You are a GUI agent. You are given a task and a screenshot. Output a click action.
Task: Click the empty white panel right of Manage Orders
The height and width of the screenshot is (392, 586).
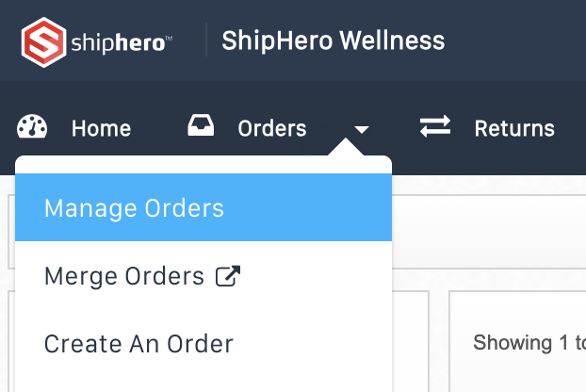(489, 231)
